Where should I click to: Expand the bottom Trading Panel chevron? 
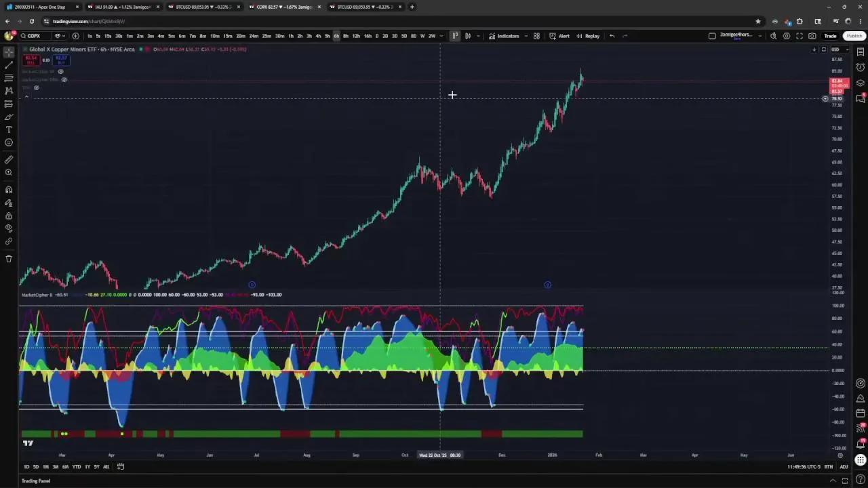[x=833, y=481]
